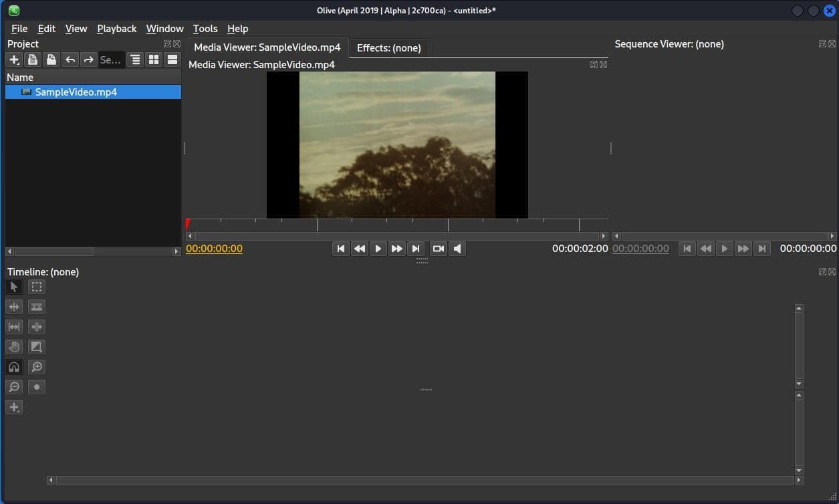Viewport: 839px width, 504px height.
Task: Click the timeline Zoom Out magnifier
Action: coord(14,387)
